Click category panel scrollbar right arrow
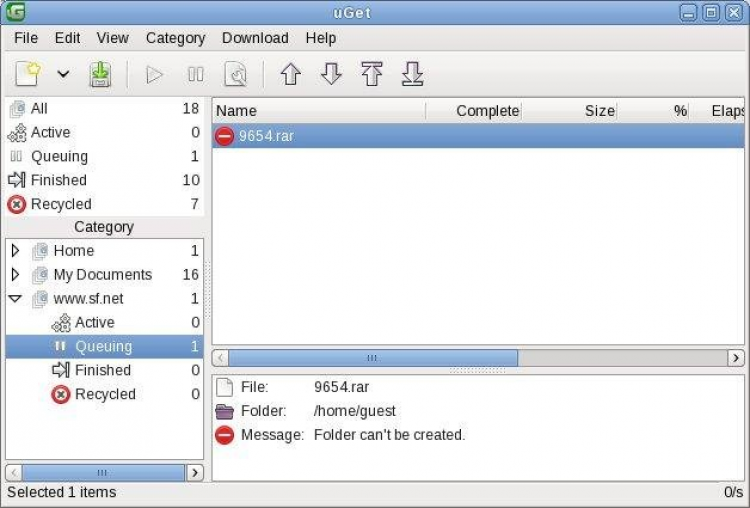Viewport: 750px width, 508px height. coord(195,473)
